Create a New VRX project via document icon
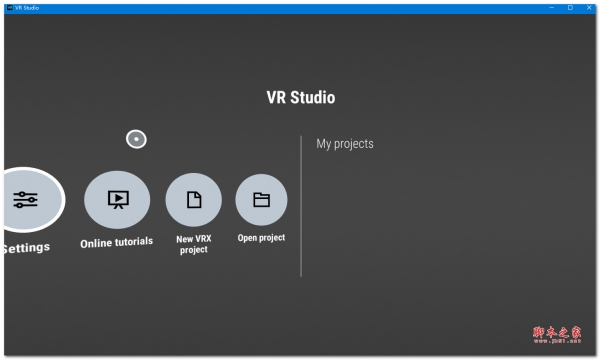The height and width of the screenshot is (360, 600). (194, 200)
